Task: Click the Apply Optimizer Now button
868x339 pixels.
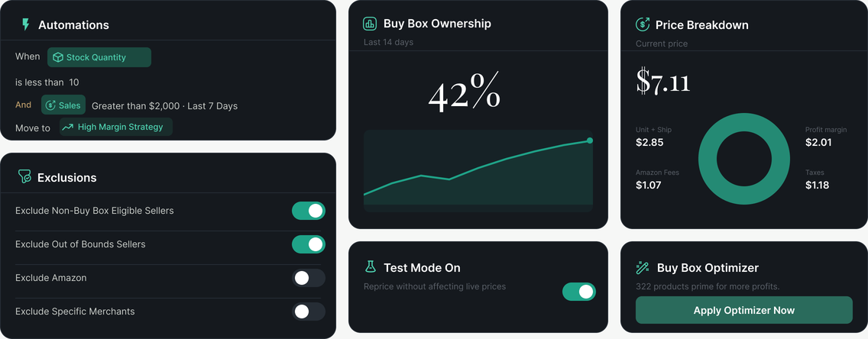Action: 744,310
